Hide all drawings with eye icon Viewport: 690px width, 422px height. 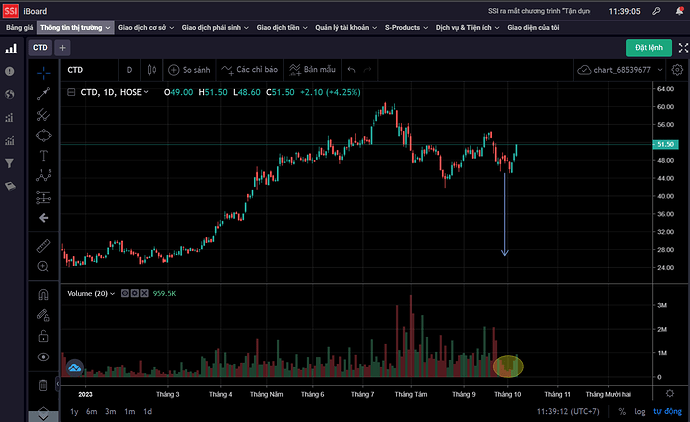43,357
